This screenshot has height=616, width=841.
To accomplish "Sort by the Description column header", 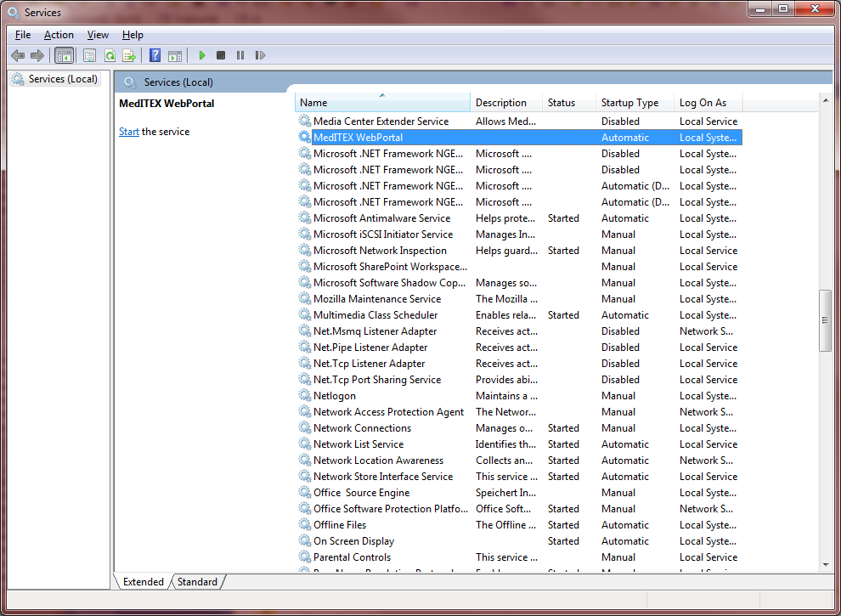I will [x=506, y=103].
